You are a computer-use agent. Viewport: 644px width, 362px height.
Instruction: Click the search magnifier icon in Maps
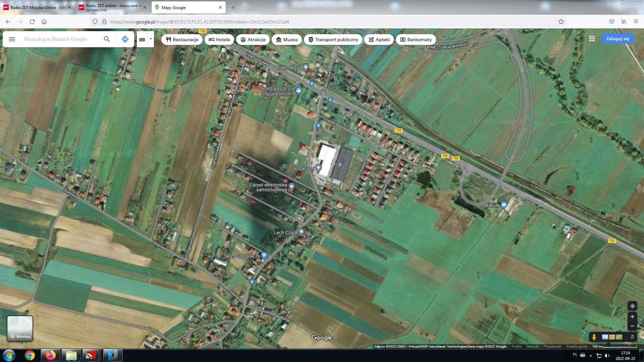(x=107, y=39)
